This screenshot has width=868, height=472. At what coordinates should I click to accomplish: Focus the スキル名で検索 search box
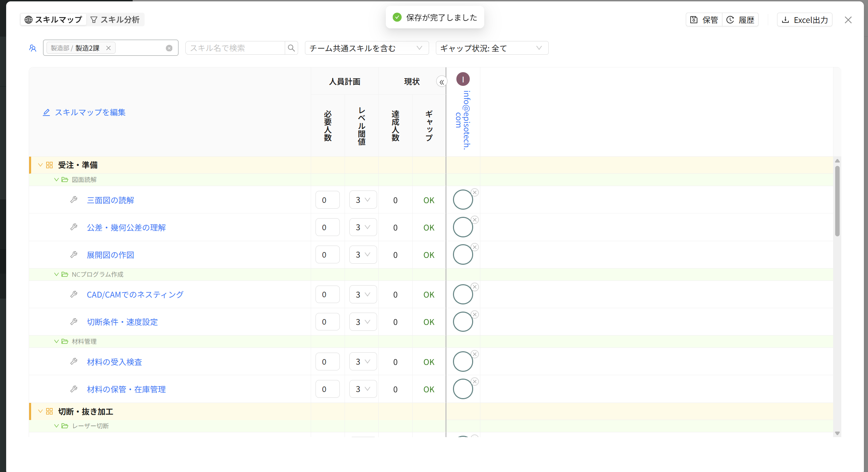click(235, 48)
